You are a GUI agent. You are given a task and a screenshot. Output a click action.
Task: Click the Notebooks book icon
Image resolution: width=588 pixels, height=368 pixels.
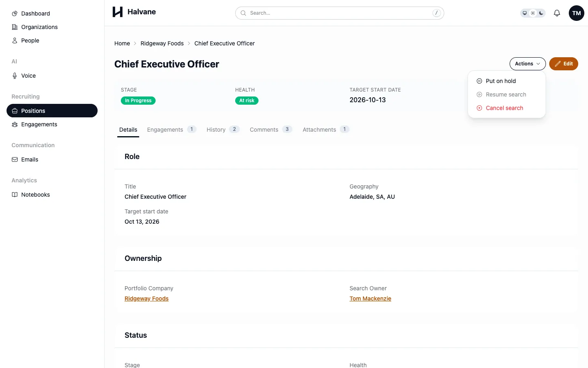(15, 195)
